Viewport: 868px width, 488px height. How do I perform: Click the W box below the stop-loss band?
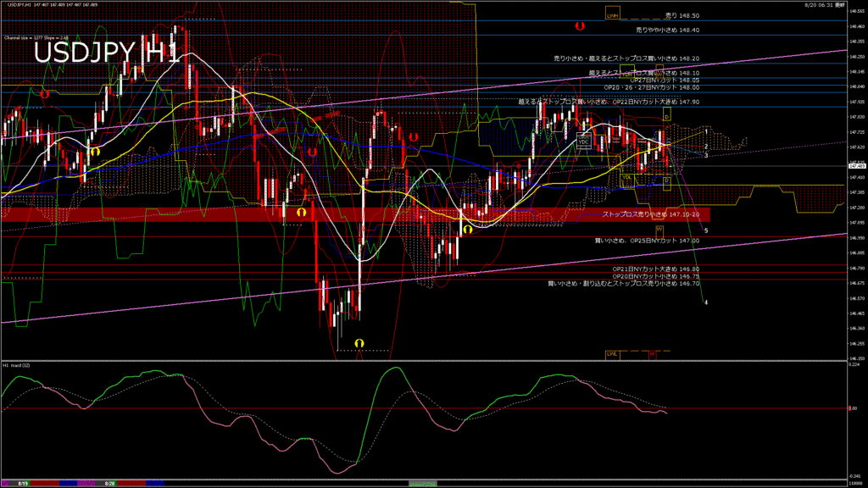[659, 230]
